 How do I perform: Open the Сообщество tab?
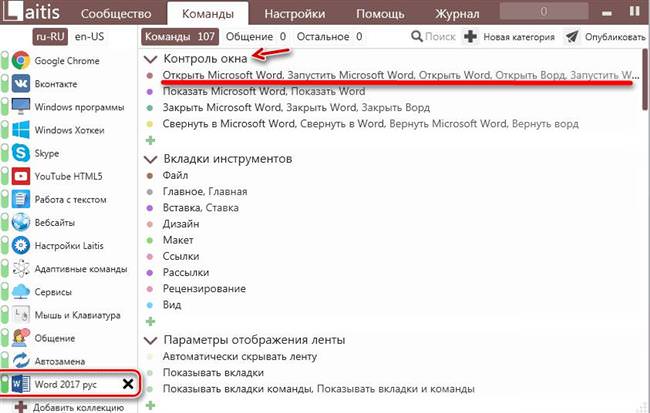[x=116, y=14]
